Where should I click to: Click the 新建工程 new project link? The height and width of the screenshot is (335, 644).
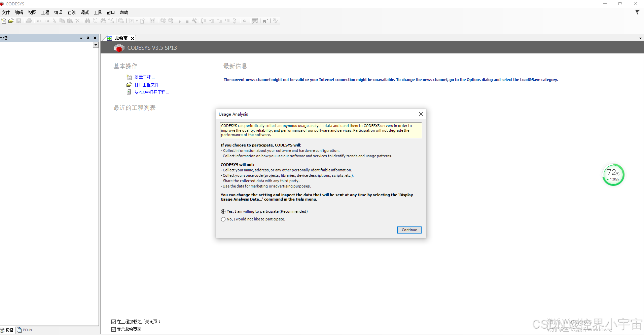[x=144, y=77]
